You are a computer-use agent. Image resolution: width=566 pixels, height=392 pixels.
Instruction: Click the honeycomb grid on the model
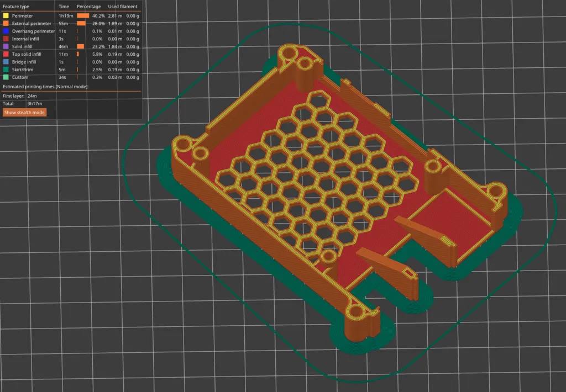318,177
